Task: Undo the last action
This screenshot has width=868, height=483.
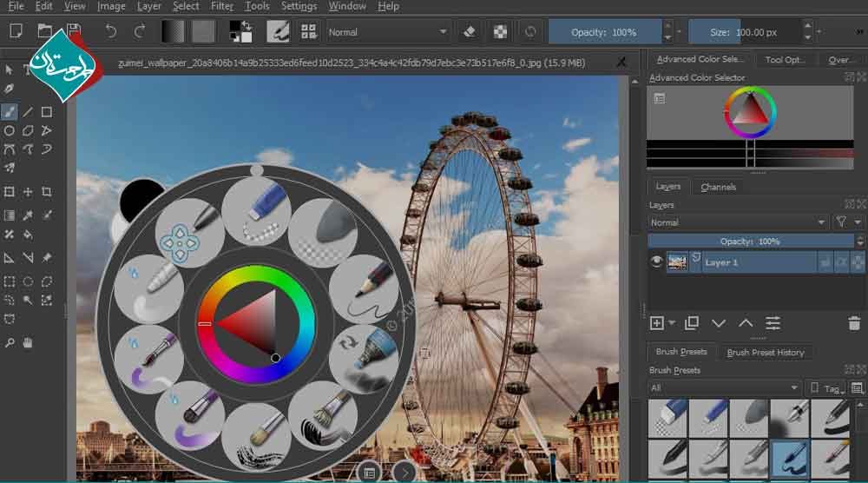Action: pos(111,31)
